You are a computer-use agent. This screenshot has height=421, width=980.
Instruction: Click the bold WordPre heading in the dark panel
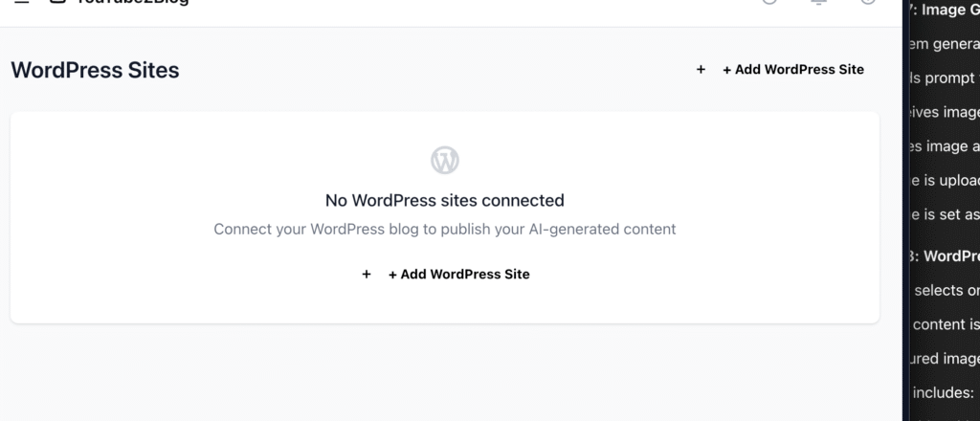point(945,256)
